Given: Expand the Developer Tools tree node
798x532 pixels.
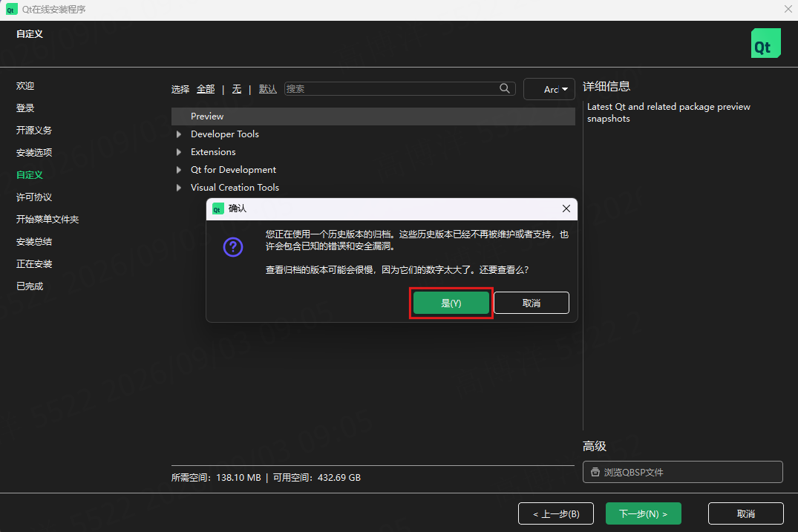Looking at the screenshot, I should click(x=179, y=134).
